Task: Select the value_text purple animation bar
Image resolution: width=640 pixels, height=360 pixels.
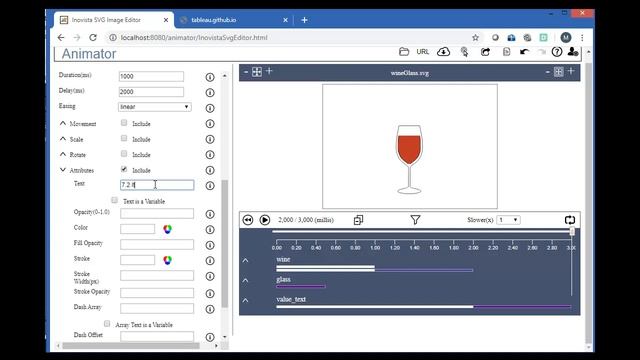Action: (522, 307)
